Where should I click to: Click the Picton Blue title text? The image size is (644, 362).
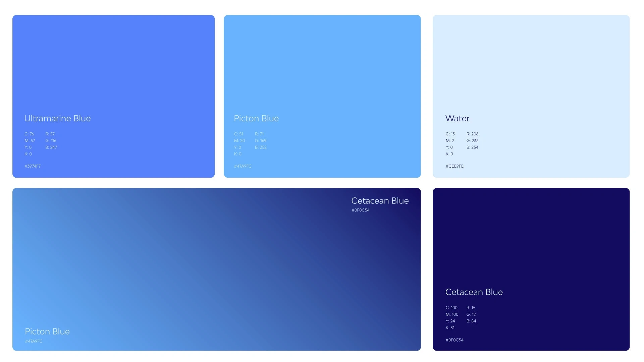click(x=256, y=118)
